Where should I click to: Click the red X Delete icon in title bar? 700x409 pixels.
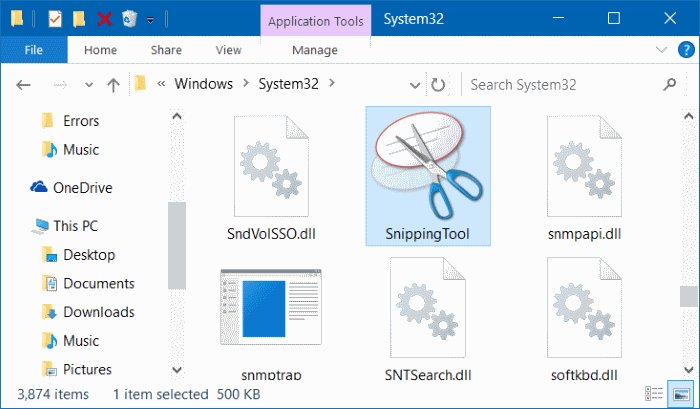click(x=104, y=19)
